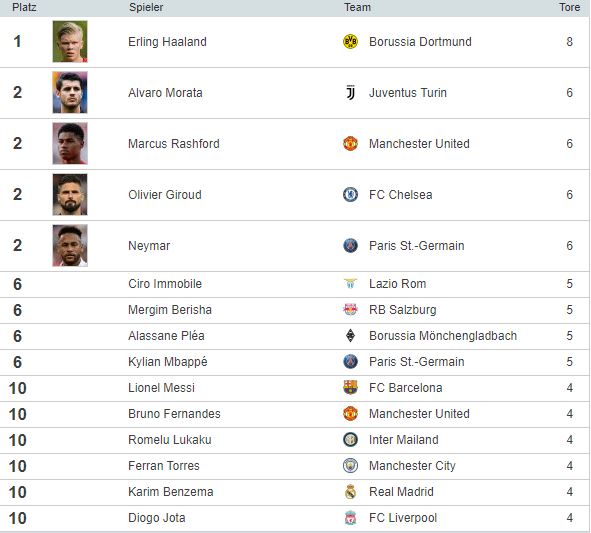This screenshot has width=591, height=533.
Task: Click the Borussia Dortmund club crest
Action: coord(350,41)
